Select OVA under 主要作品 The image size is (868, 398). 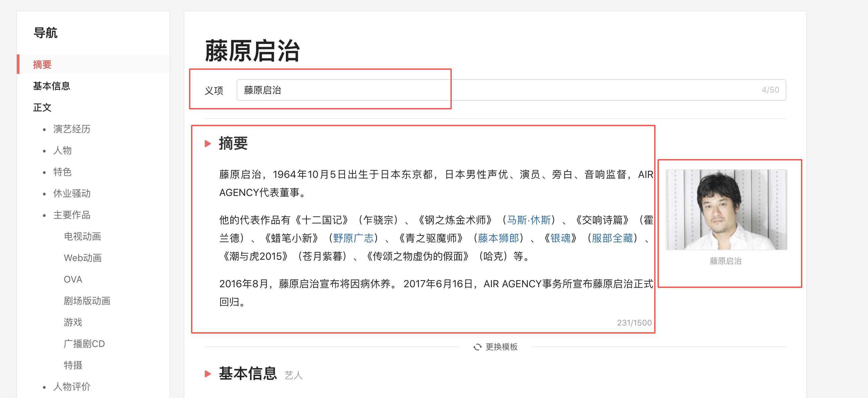coord(72,279)
